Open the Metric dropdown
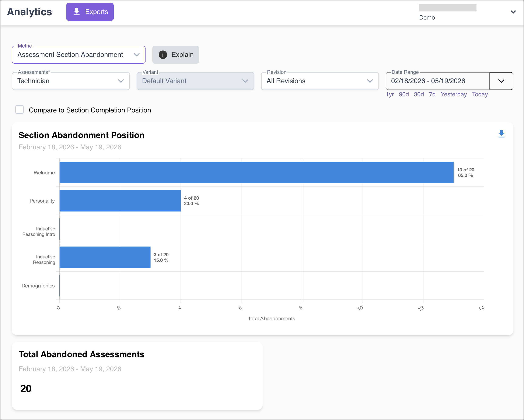The image size is (524, 420). coord(79,55)
